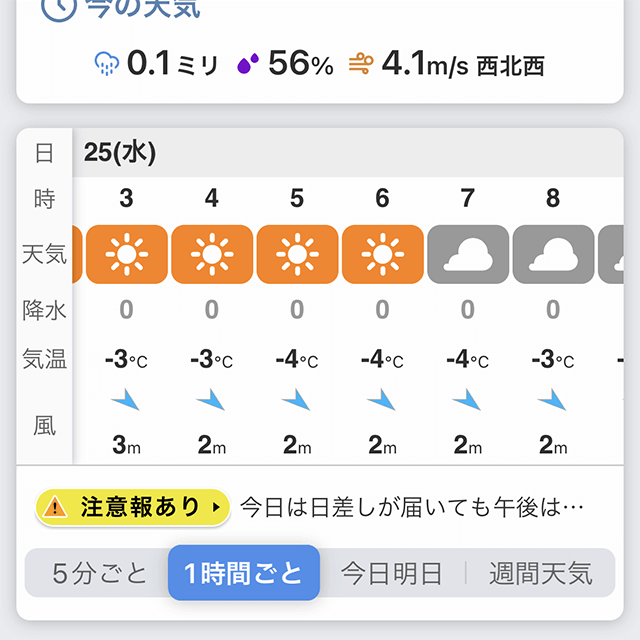Tap the -4°C temperature at 5 o'clock
The height and width of the screenshot is (640, 640).
[297, 360]
